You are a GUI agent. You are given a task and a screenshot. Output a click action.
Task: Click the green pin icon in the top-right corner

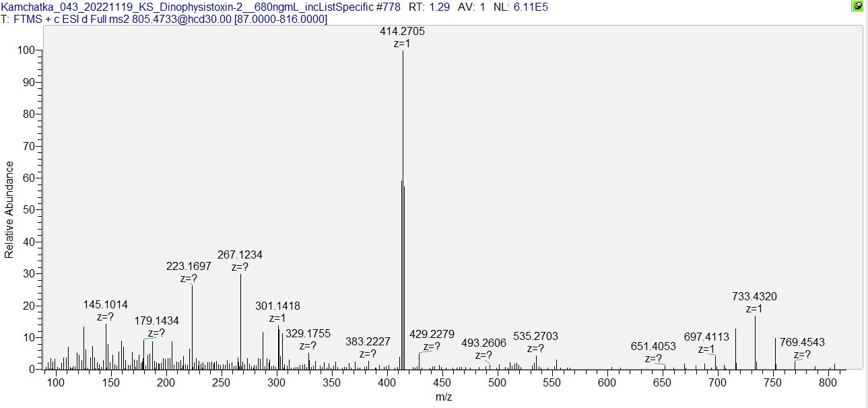coord(857,6)
